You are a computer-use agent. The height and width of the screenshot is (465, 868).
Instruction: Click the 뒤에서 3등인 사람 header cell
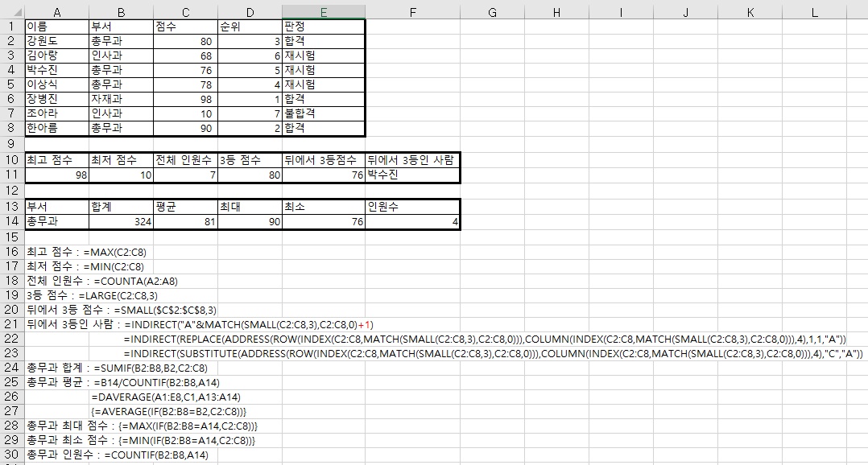point(412,160)
